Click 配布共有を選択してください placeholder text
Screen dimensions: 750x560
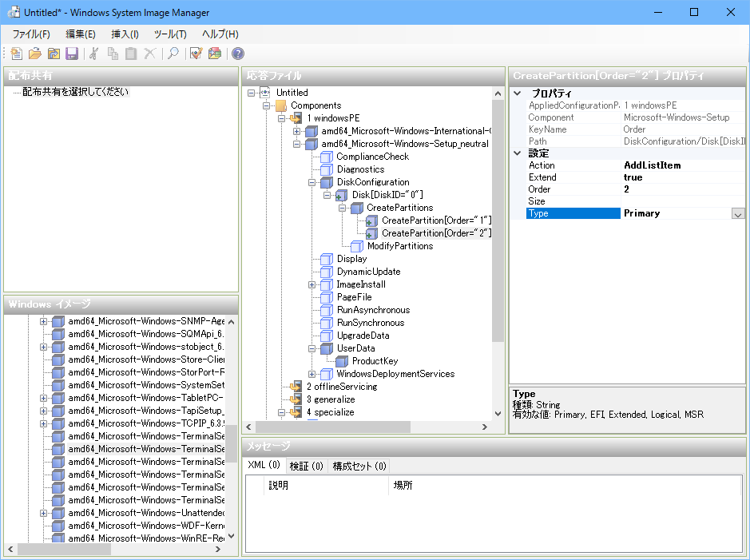pyautogui.click(x=76, y=92)
